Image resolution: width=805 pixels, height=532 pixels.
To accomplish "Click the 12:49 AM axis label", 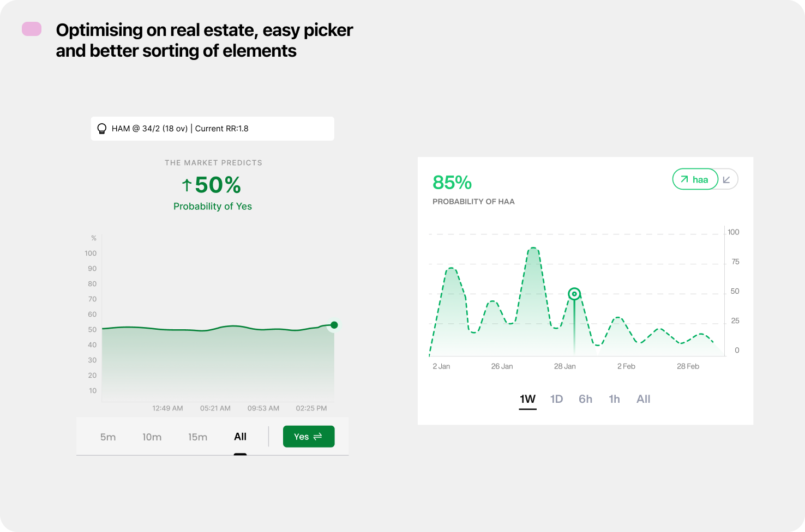I will 167,408.
